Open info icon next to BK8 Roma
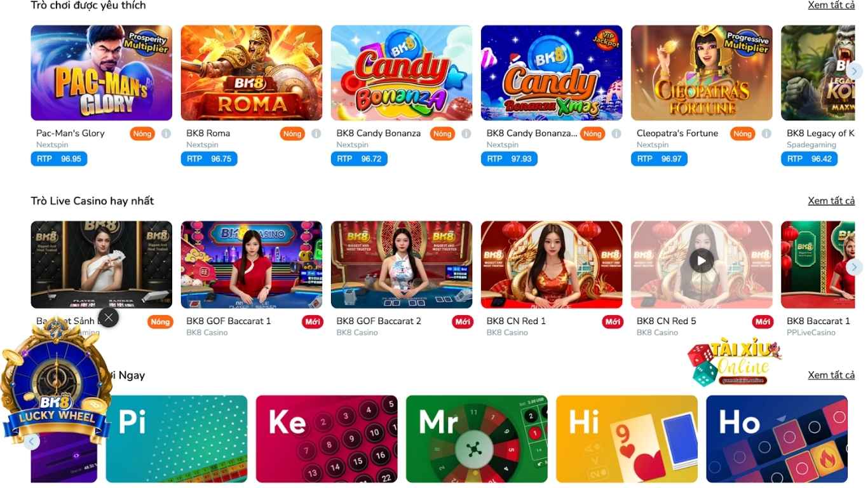Viewport: 868px width, 488px height. [316, 134]
